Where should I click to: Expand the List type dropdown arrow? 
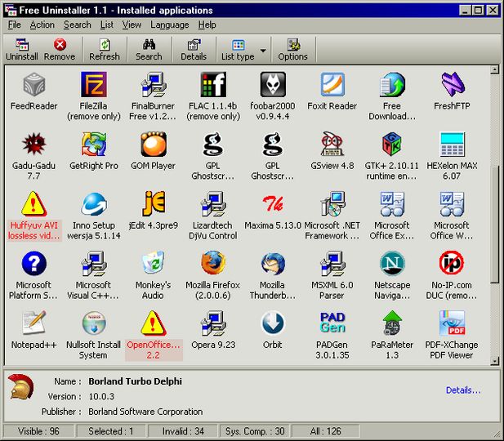(263, 51)
